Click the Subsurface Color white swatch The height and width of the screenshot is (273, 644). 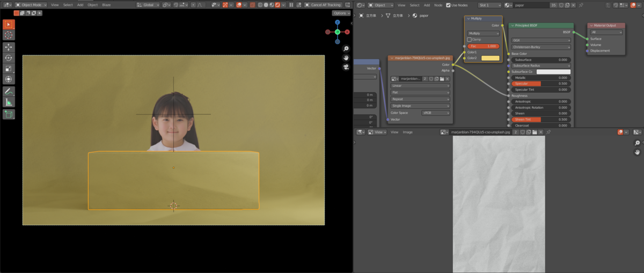(553, 71)
